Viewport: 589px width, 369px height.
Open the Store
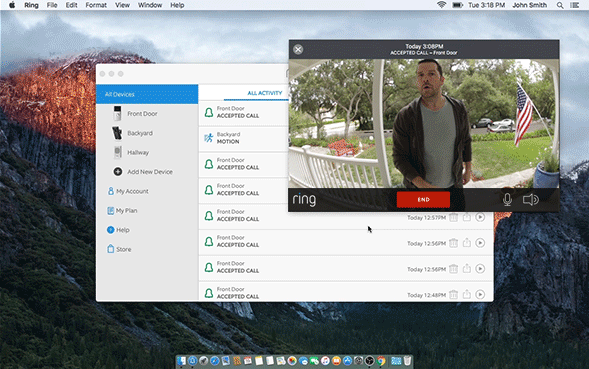pos(124,250)
